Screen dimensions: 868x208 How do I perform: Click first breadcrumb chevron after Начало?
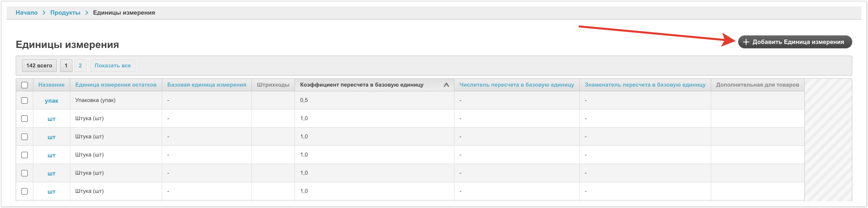click(44, 13)
